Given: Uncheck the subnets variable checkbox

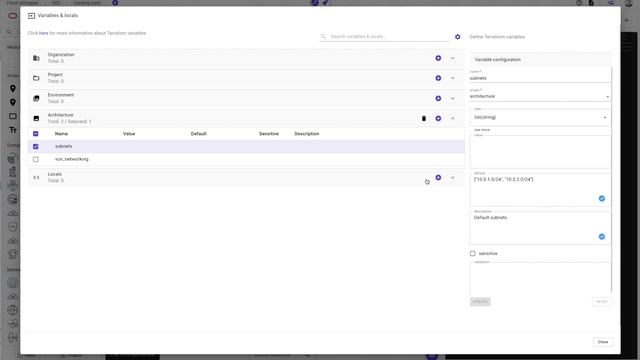Looking at the screenshot, I should [x=36, y=147].
